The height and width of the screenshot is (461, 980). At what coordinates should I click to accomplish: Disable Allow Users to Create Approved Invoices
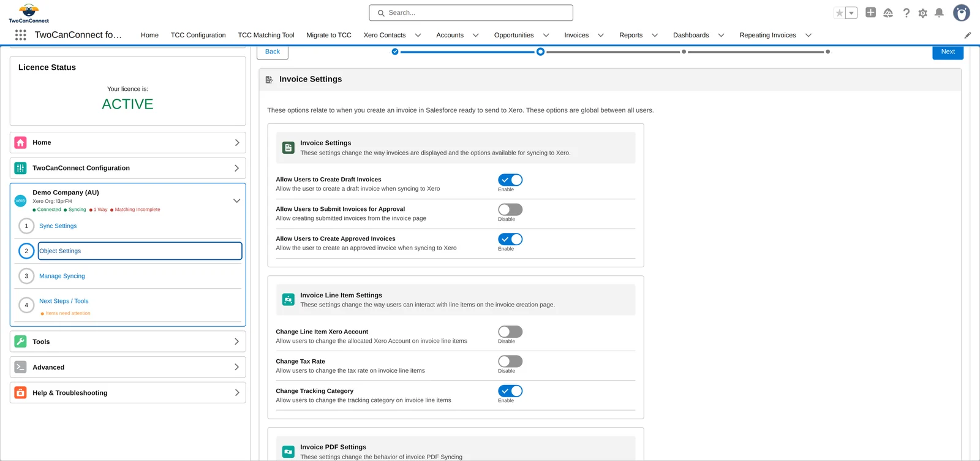pos(510,239)
